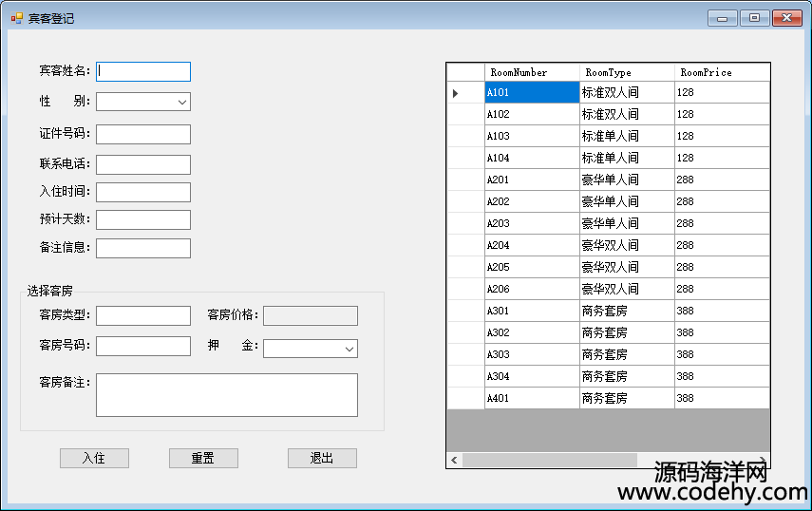
Task: Click the app icon in title bar
Action: [16, 18]
